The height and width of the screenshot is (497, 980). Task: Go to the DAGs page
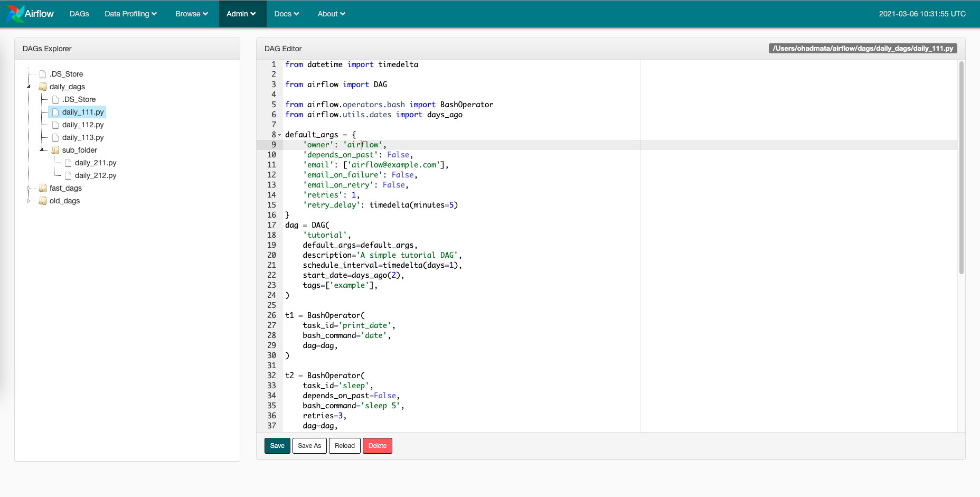point(79,14)
